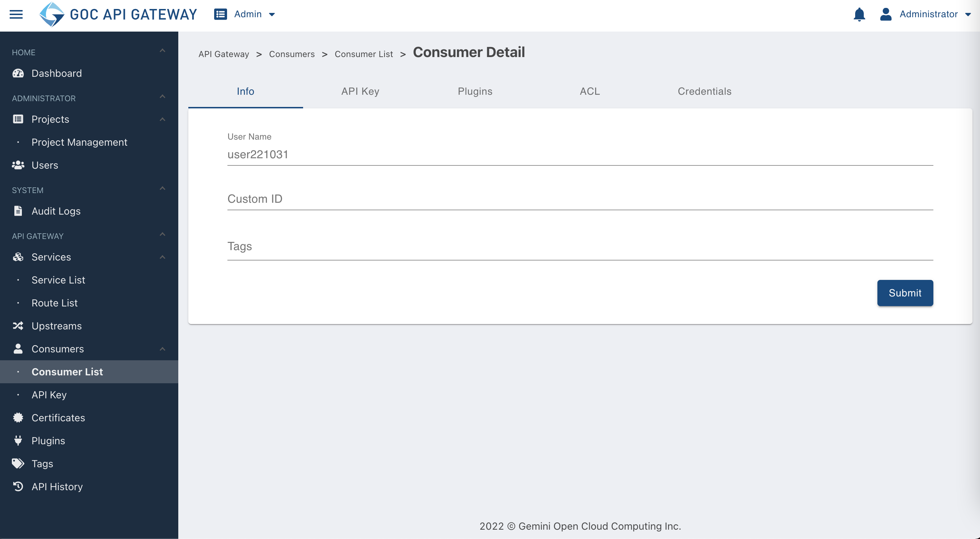980x539 pixels.
Task: Collapse the ADMINISTRATOR section chevron
Action: click(x=162, y=97)
